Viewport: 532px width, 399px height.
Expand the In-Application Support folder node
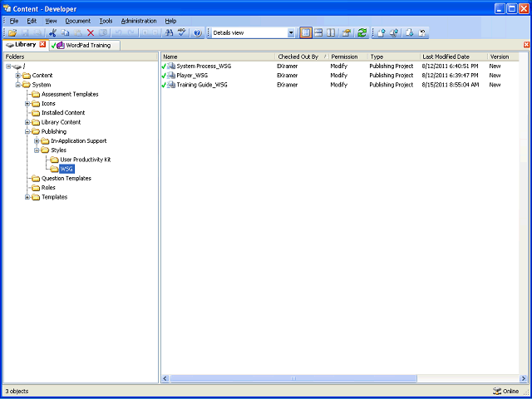pyautogui.click(x=37, y=140)
